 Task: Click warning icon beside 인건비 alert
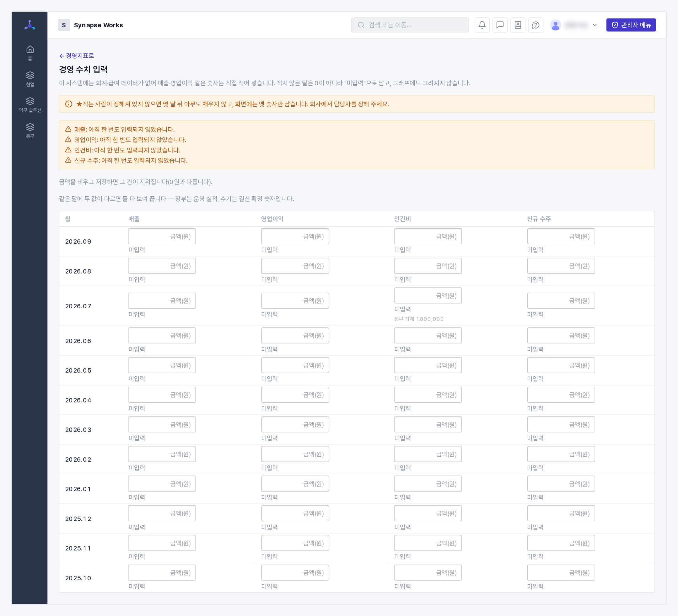click(x=68, y=150)
